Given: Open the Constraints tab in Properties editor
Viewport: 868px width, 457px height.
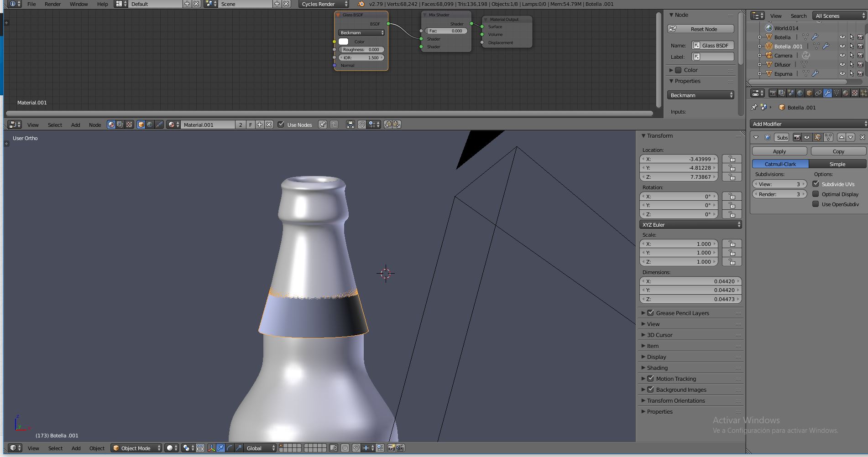Looking at the screenshot, I should pyautogui.click(x=818, y=93).
